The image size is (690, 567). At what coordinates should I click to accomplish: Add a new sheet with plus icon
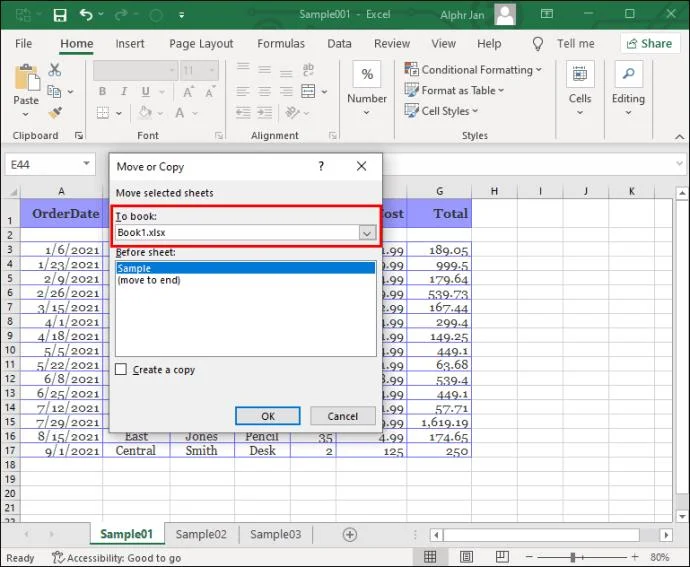pos(350,534)
